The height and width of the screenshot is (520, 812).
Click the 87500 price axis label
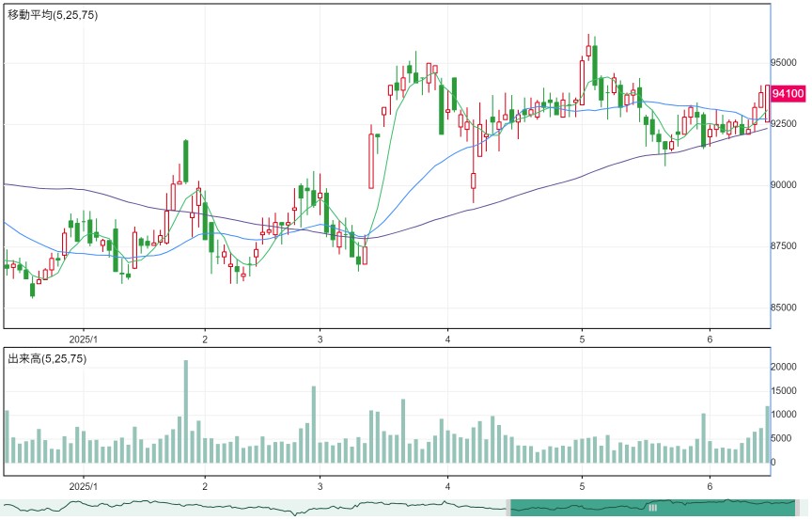[784, 246]
